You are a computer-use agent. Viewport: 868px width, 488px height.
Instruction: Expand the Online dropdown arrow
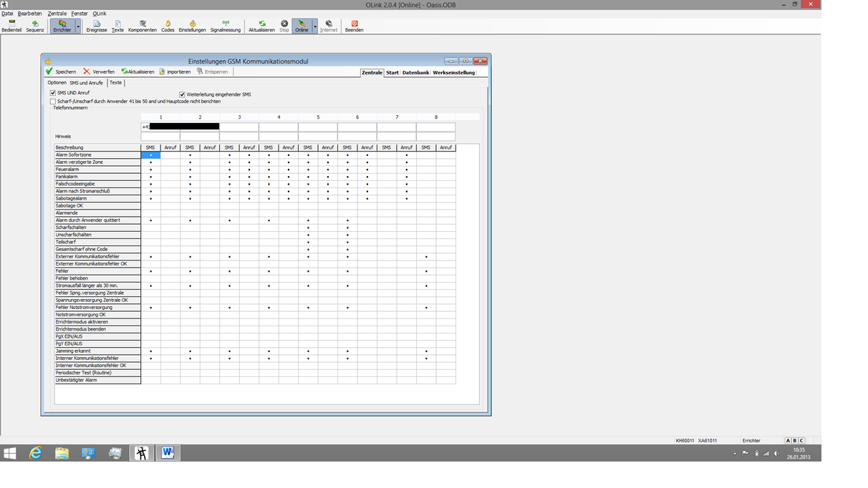click(x=315, y=27)
